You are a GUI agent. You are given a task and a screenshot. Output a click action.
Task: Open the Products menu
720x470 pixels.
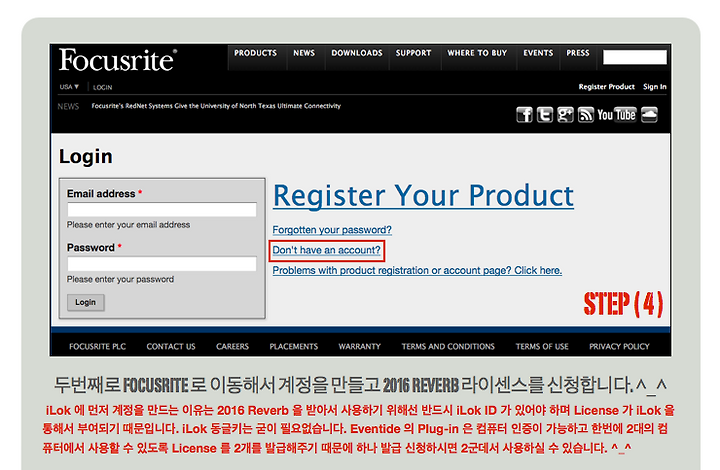point(255,53)
